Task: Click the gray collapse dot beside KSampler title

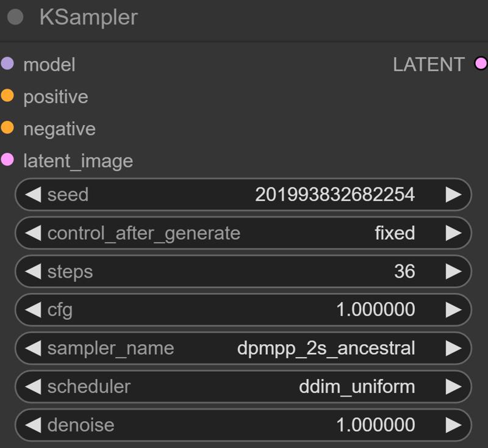Action: (x=15, y=18)
